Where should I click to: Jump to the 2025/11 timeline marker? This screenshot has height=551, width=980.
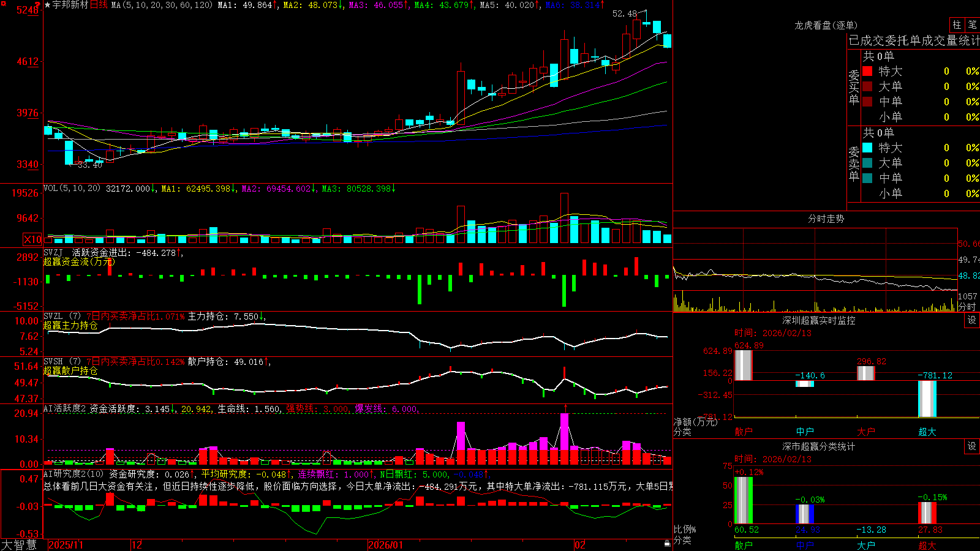point(66,545)
